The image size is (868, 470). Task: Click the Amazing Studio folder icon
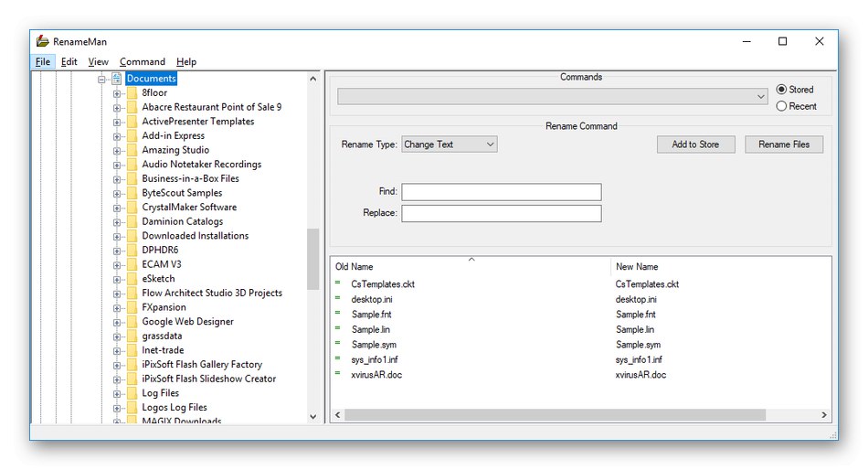pyautogui.click(x=132, y=150)
